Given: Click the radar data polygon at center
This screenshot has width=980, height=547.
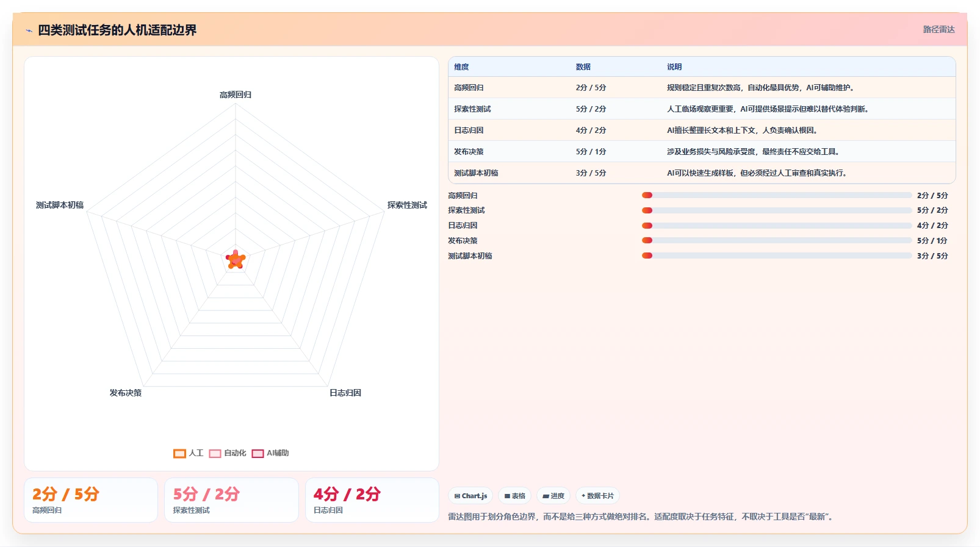Looking at the screenshot, I should pyautogui.click(x=236, y=260).
